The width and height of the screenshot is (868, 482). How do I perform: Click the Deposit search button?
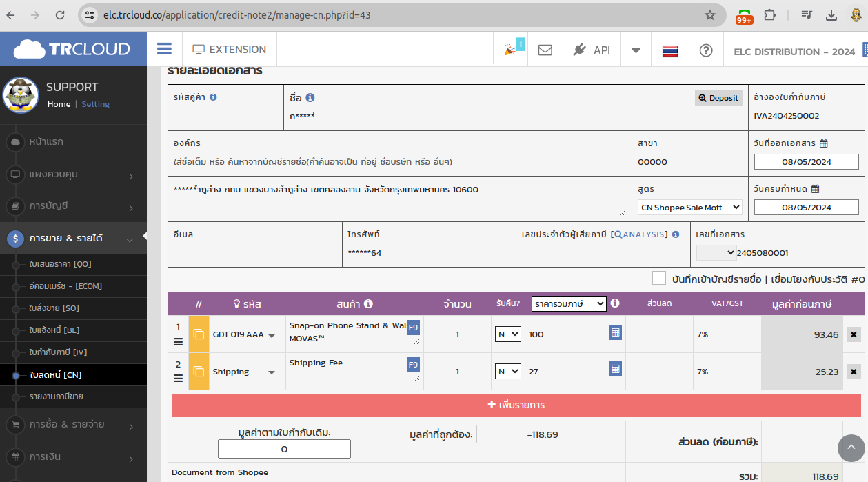point(718,98)
